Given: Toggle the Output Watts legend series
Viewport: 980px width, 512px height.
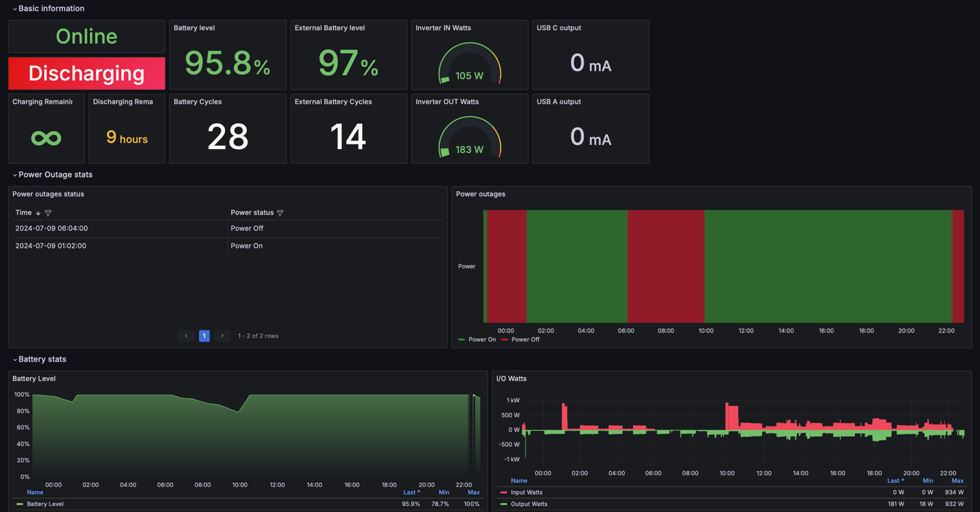Looking at the screenshot, I should pos(530,504).
